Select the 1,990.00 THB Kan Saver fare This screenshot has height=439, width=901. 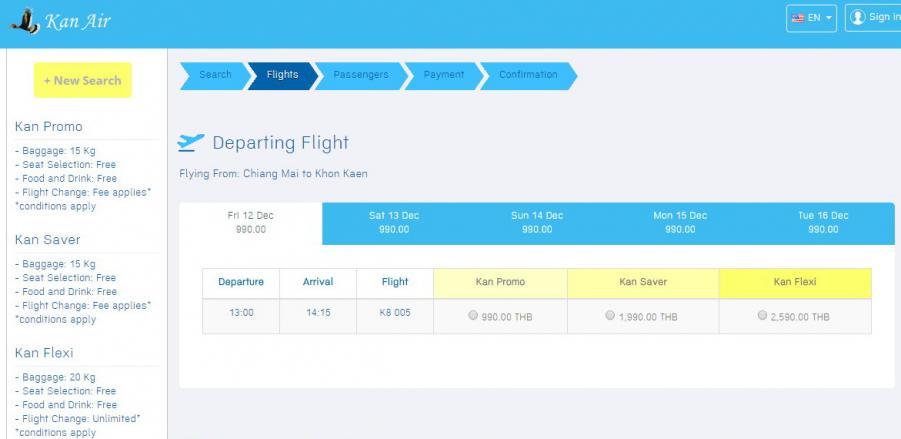coord(610,316)
